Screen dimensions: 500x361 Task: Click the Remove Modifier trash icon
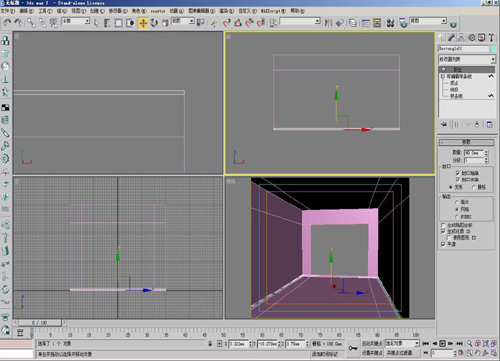(477, 124)
